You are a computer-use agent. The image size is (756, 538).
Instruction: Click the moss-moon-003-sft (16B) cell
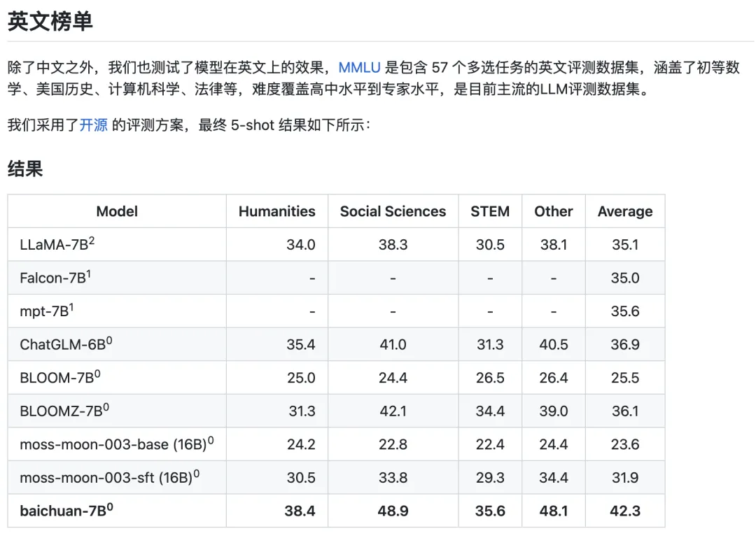(x=109, y=478)
